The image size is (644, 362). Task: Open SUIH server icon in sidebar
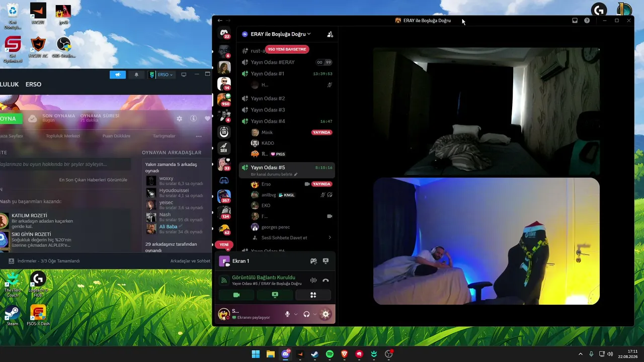point(224,148)
